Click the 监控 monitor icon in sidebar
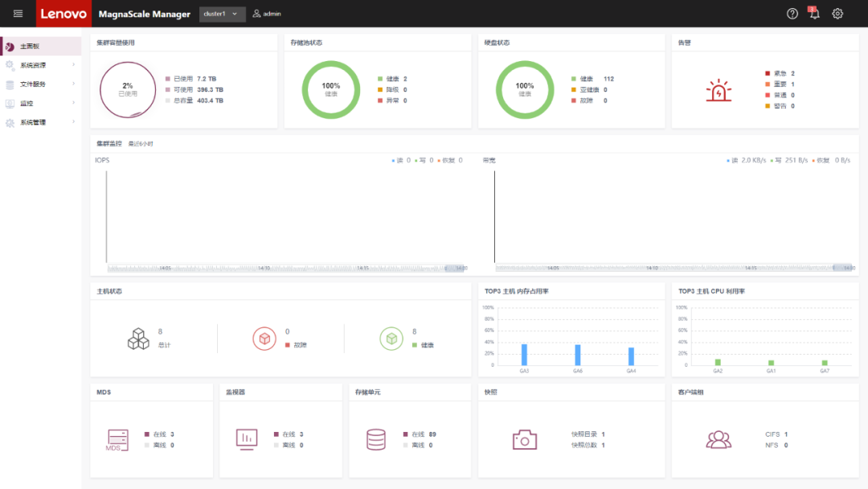Viewport: 868px width, 489px height. coord(10,104)
